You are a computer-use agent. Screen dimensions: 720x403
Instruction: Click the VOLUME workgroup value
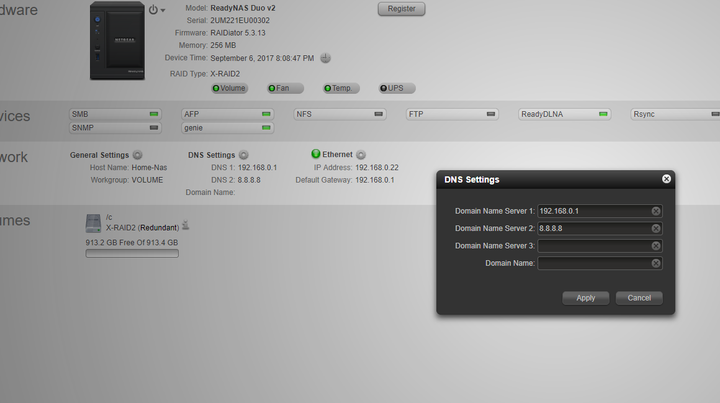click(147, 180)
